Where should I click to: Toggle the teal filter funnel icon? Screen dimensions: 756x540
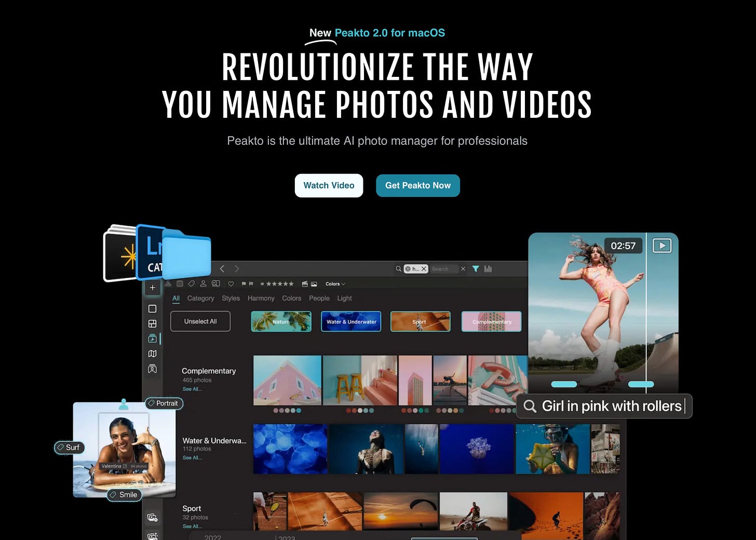tap(476, 268)
